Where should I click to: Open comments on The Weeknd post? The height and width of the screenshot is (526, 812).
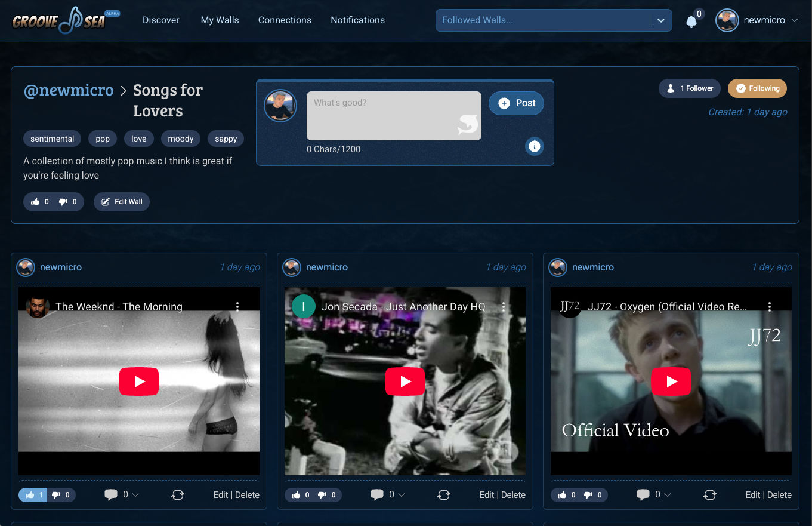tap(111, 495)
